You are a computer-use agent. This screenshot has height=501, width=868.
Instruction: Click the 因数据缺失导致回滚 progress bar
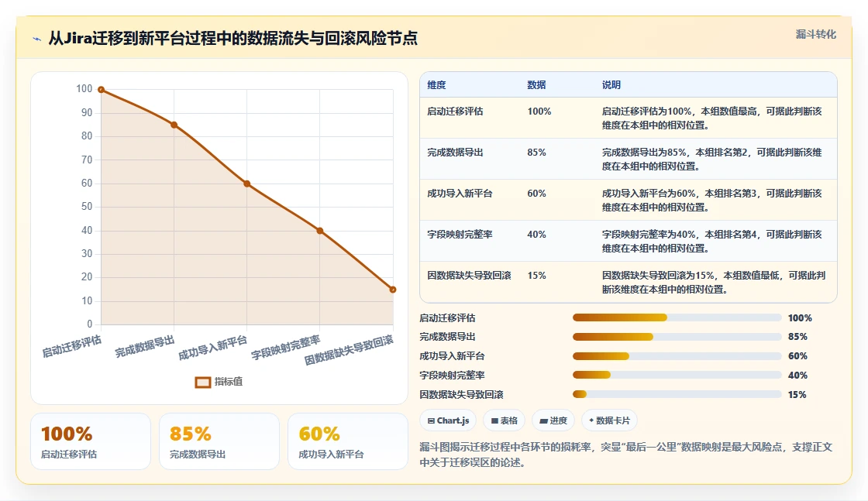tap(677, 394)
